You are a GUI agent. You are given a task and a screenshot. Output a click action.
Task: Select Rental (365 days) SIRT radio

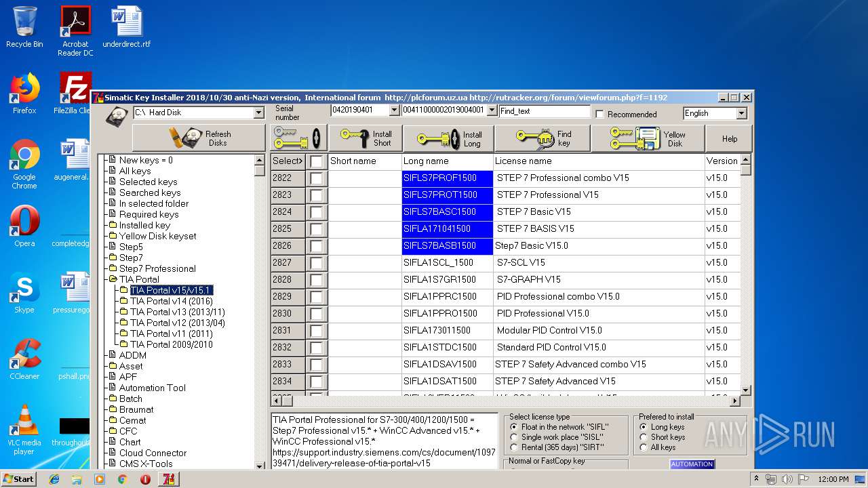pyautogui.click(x=514, y=447)
